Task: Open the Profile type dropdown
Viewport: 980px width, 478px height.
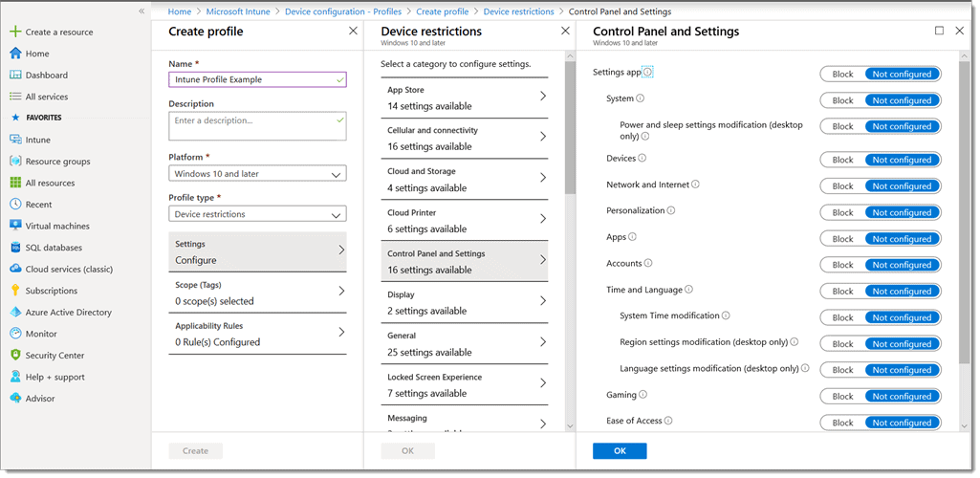Action: pos(257,214)
